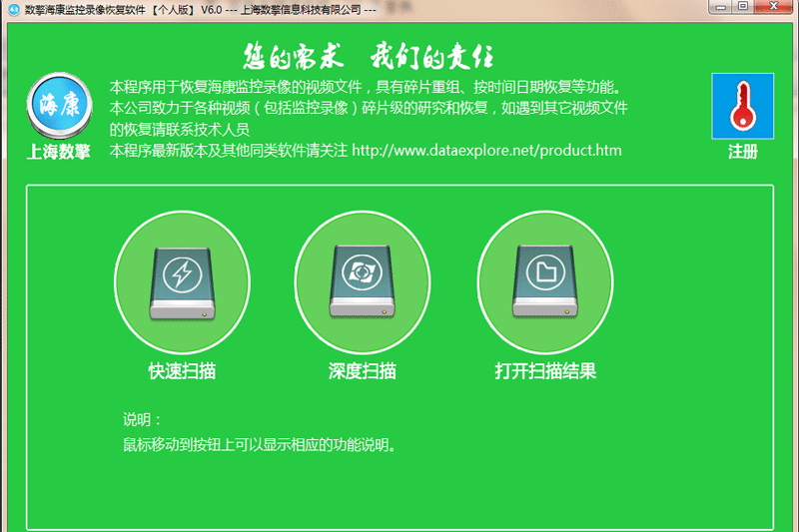Image resolution: width=799 pixels, height=532 pixels.
Task: Close the recovery software window
Action: 773,7
